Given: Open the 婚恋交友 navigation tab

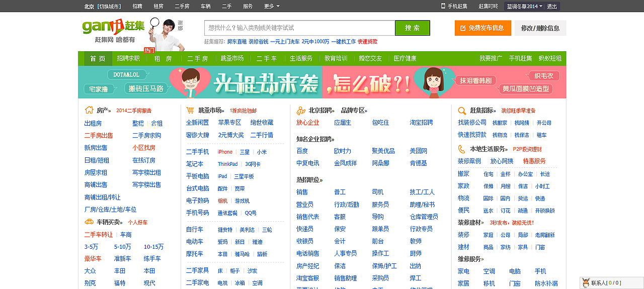Looking at the screenshot, I should (x=370, y=58).
